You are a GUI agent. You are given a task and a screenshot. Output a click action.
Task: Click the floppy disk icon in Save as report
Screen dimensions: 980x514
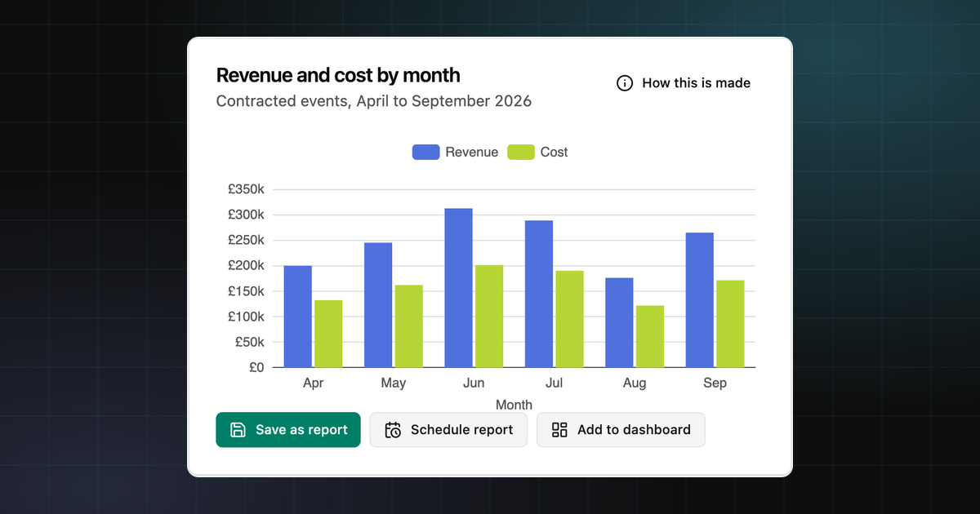238,430
